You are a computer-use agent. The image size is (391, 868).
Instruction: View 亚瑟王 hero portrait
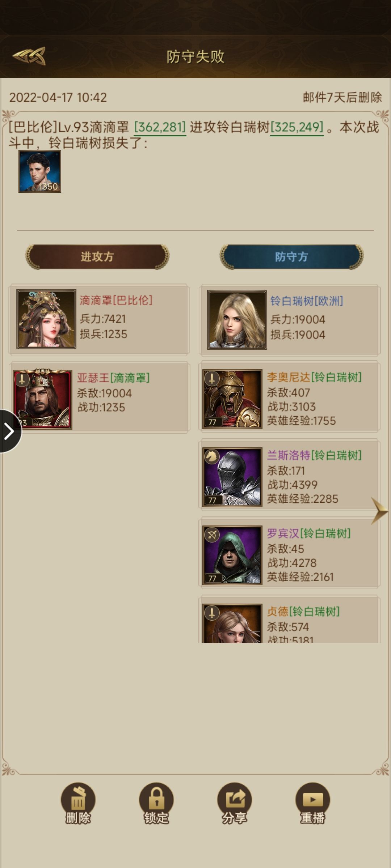pyautogui.click(x=43, y=399)
